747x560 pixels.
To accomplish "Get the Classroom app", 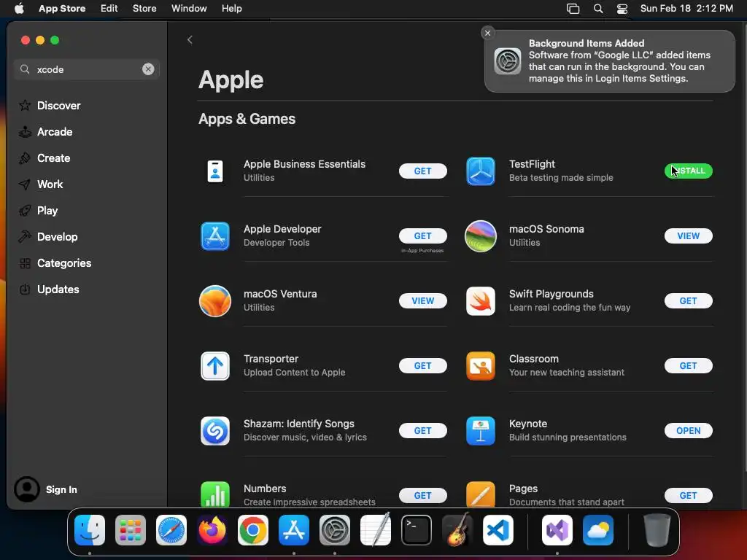I will [688, 366].
